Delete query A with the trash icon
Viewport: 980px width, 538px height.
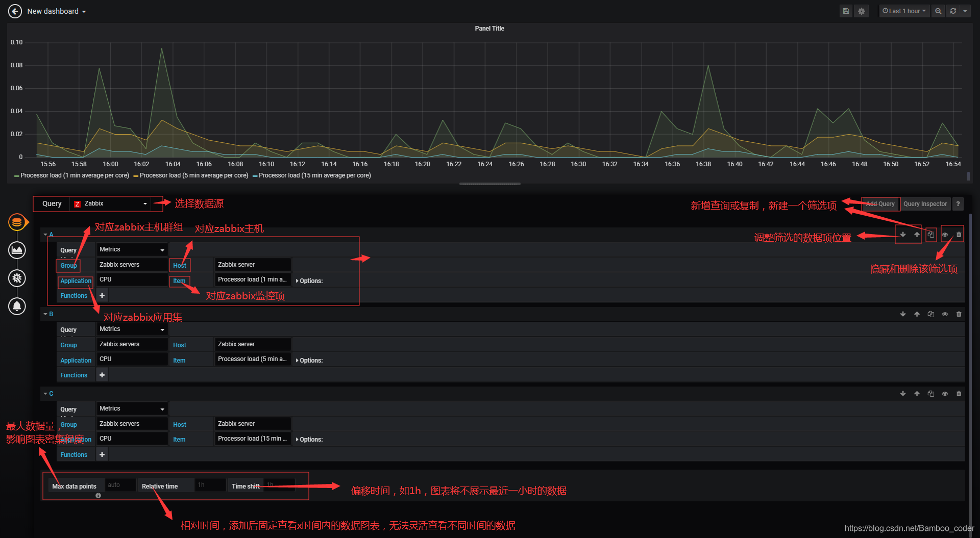click(x=959, y=235)
